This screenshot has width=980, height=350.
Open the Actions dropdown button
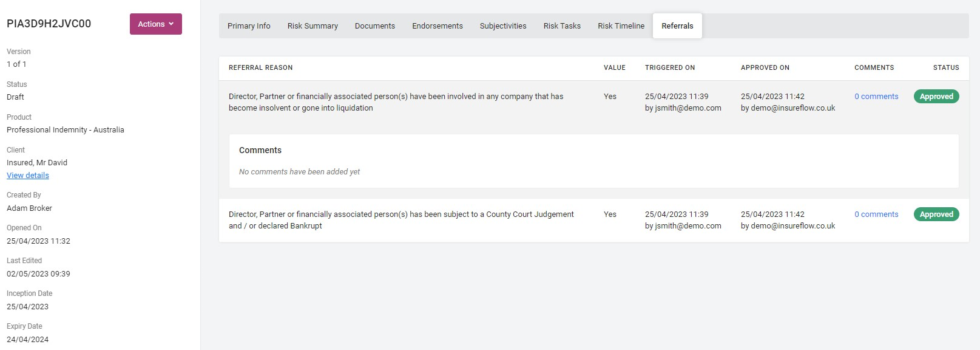[155, 24]
